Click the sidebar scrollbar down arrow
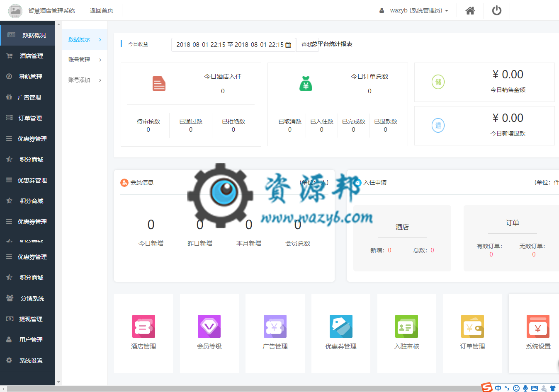This screenshot has height=392, width=559. tap(58, 382)
